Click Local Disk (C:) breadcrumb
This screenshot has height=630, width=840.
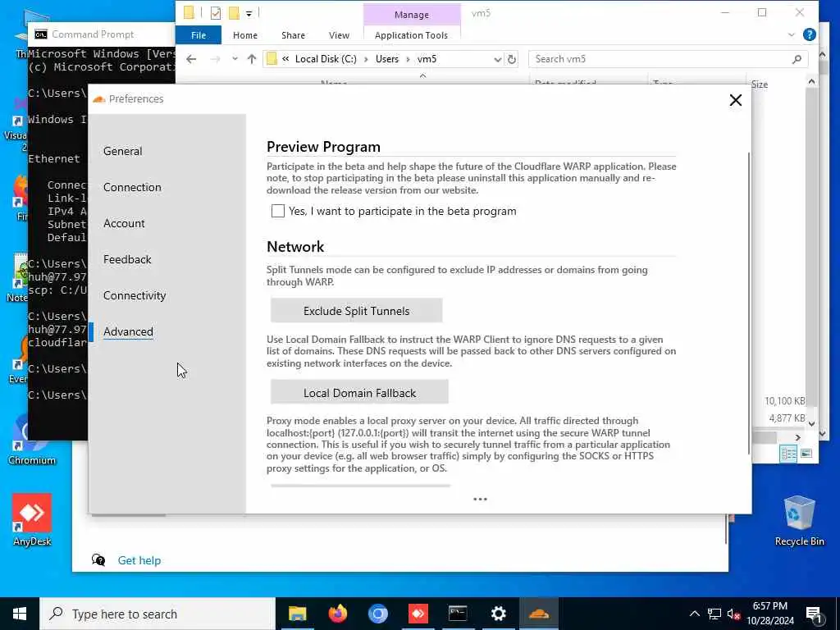pos(326,59)
